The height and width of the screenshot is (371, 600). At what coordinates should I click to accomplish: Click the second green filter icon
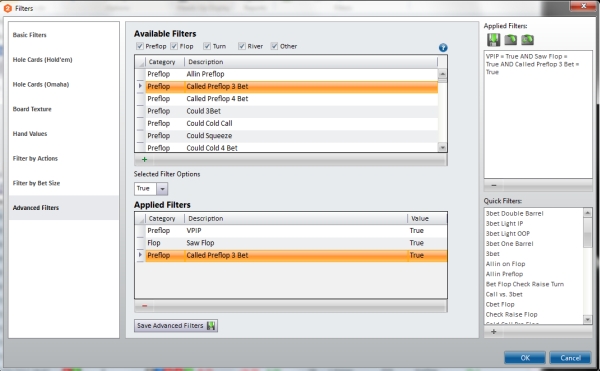tap(510, 39)
